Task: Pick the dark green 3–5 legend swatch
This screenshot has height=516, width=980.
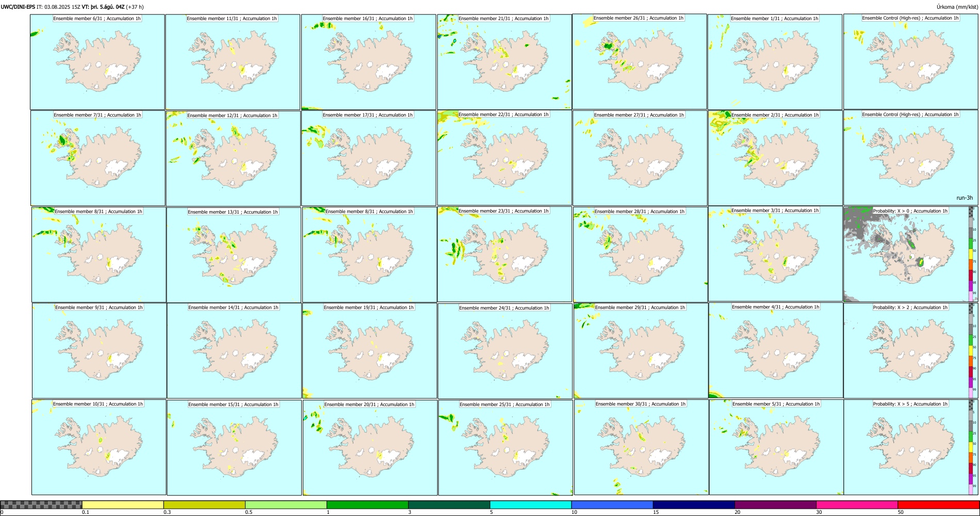Action: tap(449, 505)
